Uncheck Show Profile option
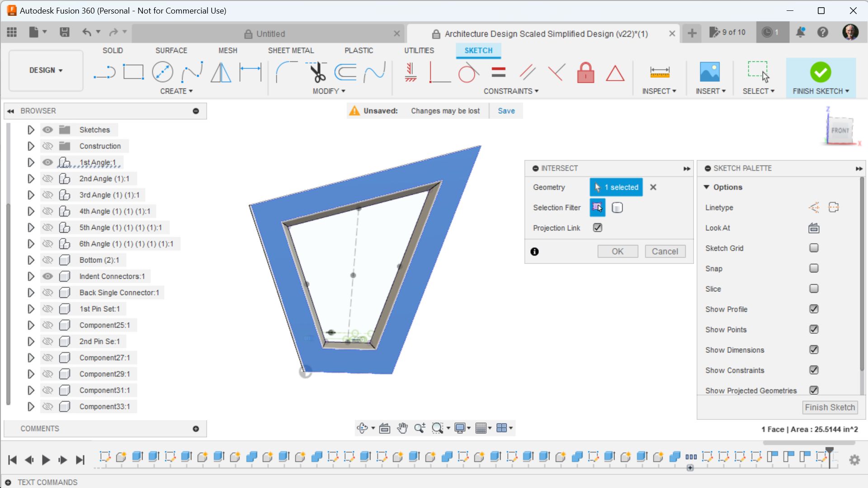The width and height of the screenshot is (868, 488). 814,309
